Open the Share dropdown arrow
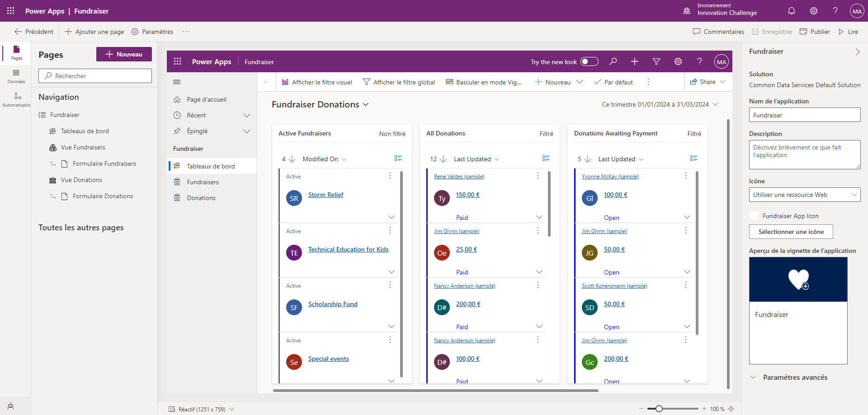This screenshot has width=868, height=415. [722, 82]
